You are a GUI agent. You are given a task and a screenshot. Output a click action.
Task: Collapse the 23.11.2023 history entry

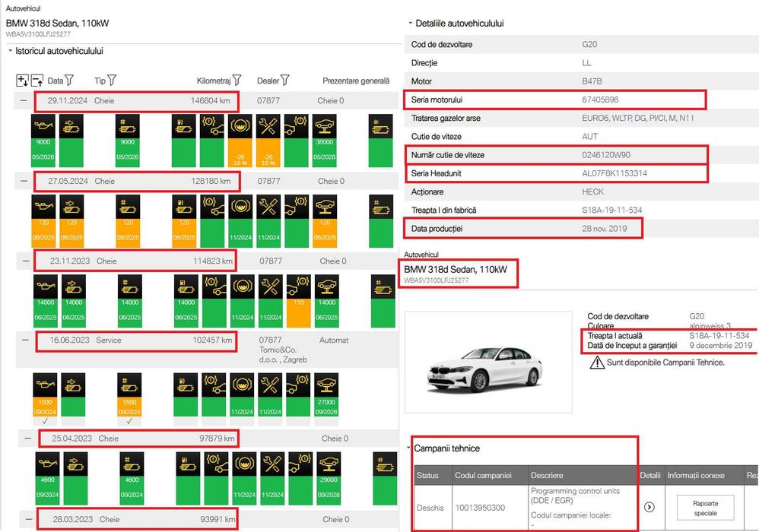point(26,261)
